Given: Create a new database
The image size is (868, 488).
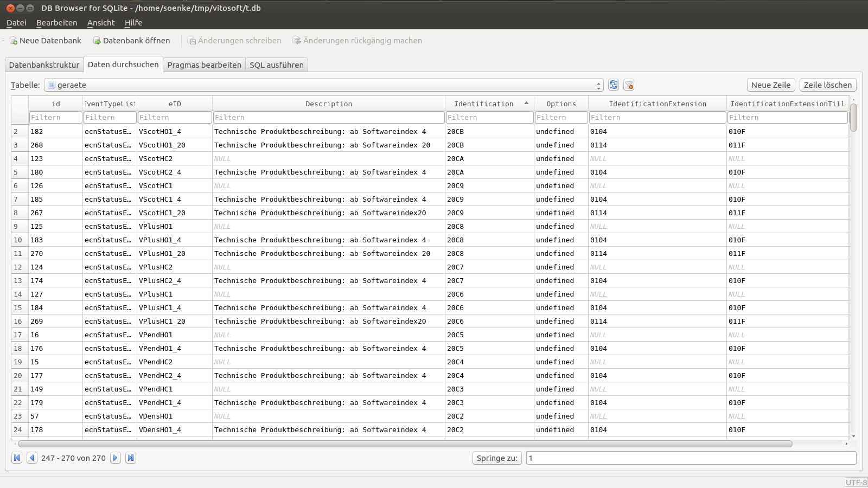Looking at the screenshot, I should [46, 40].
